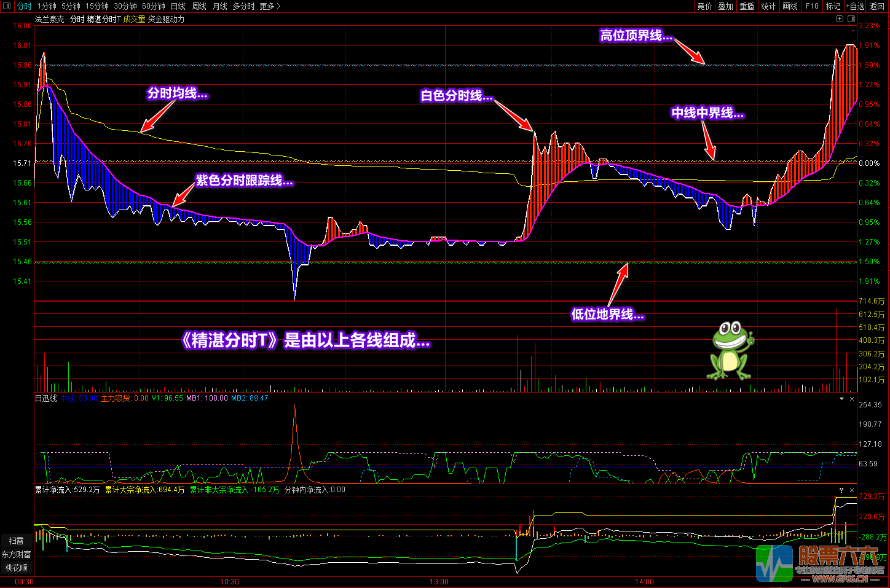The image size is (890, 588).
Task: Open the 日迅线 indicator dropdown arrow
Action: point(841,399)
